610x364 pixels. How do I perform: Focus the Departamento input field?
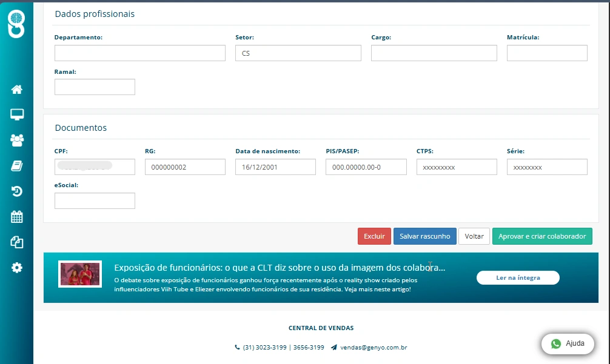coord(140,53)
